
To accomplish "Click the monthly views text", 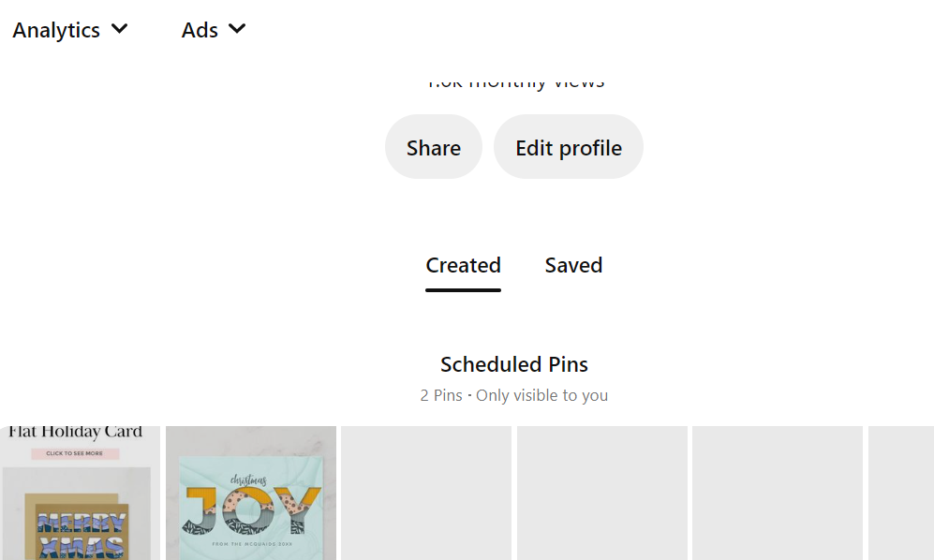I will pos(516,83).
